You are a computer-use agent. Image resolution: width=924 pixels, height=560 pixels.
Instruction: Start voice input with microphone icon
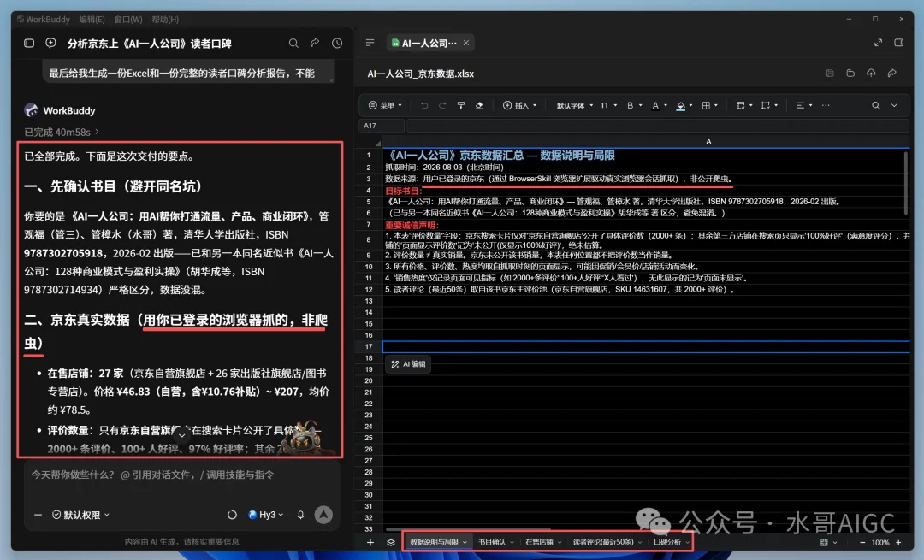[300, 515]
